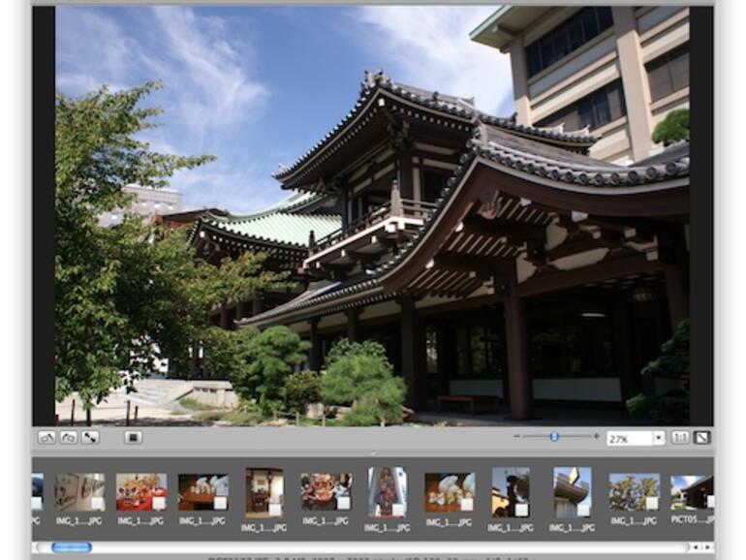The width and height of the screenshot is (746, 560).
Task: Click the filename under the tree thumbnail
Action: pos(634,521)
